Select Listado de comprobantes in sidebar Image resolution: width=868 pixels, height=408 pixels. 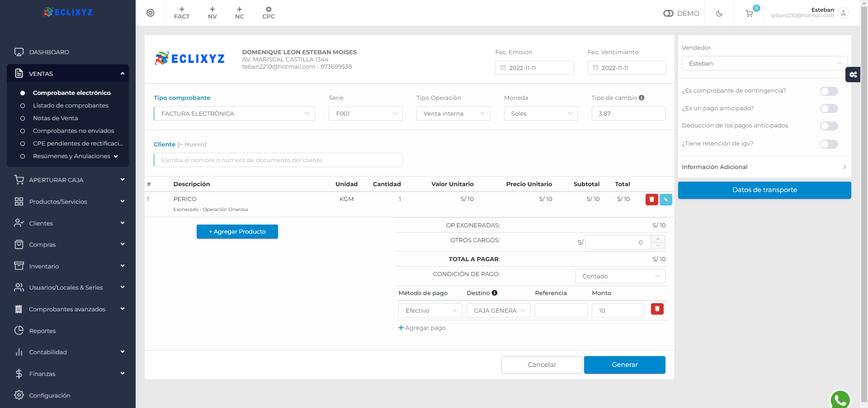71,105
